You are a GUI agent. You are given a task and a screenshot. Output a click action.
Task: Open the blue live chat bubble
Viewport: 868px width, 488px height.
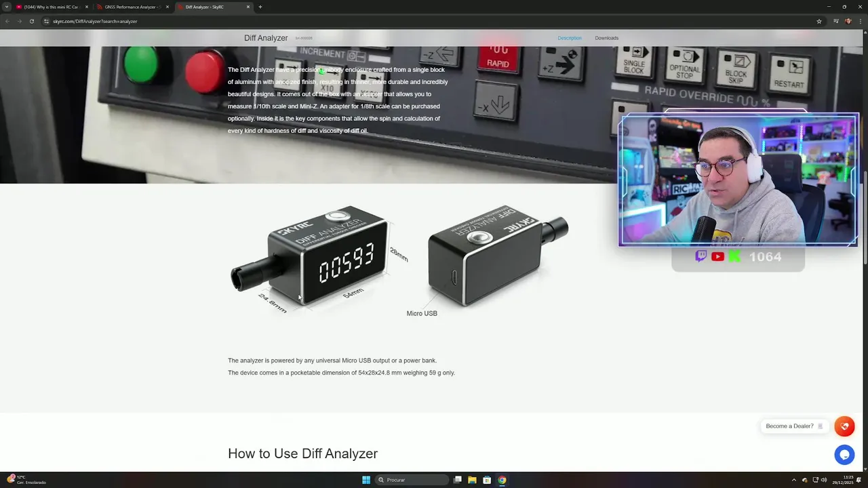coord(844,455)
